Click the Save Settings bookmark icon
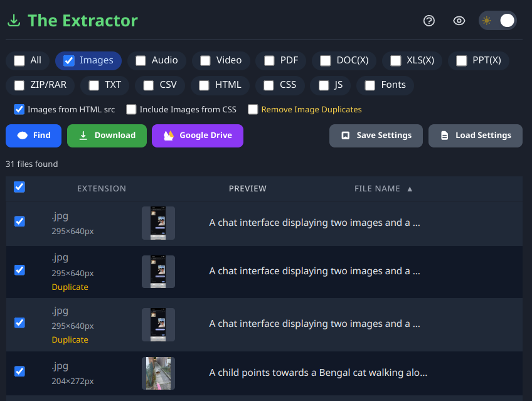 click(x=346, y=136)
